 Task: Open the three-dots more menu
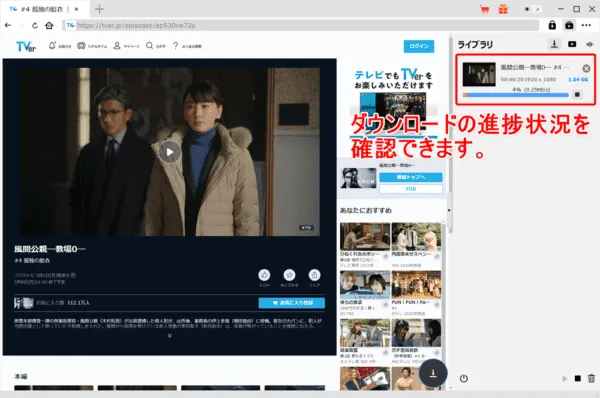[586, 25]
